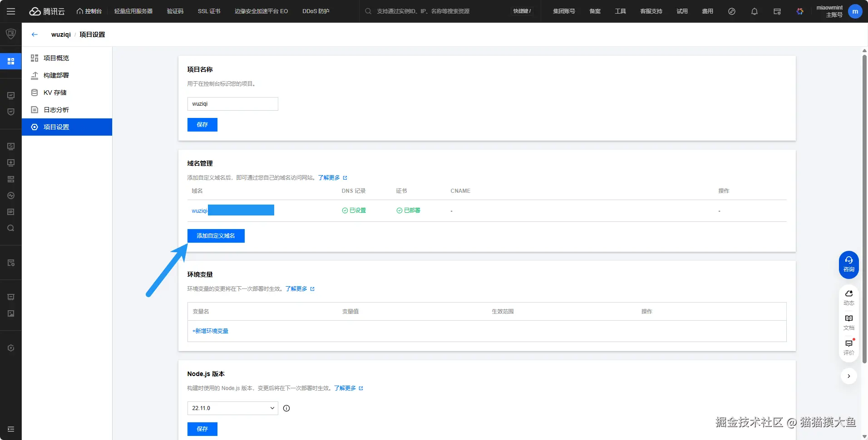Viewport: 868px width, 440px height.
Task: Go back using the left arrow
Action: (35, 34)
